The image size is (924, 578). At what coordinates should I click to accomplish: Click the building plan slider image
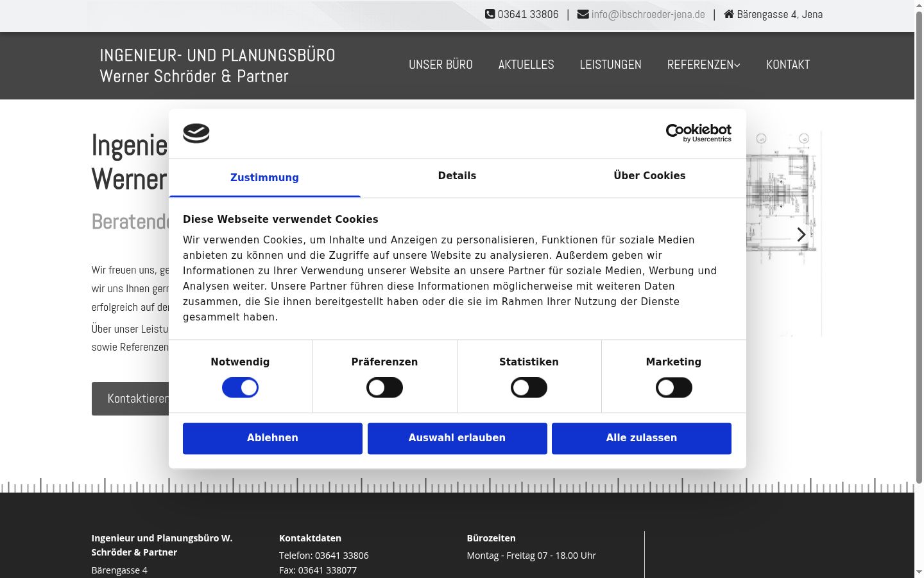coord(783,234)
